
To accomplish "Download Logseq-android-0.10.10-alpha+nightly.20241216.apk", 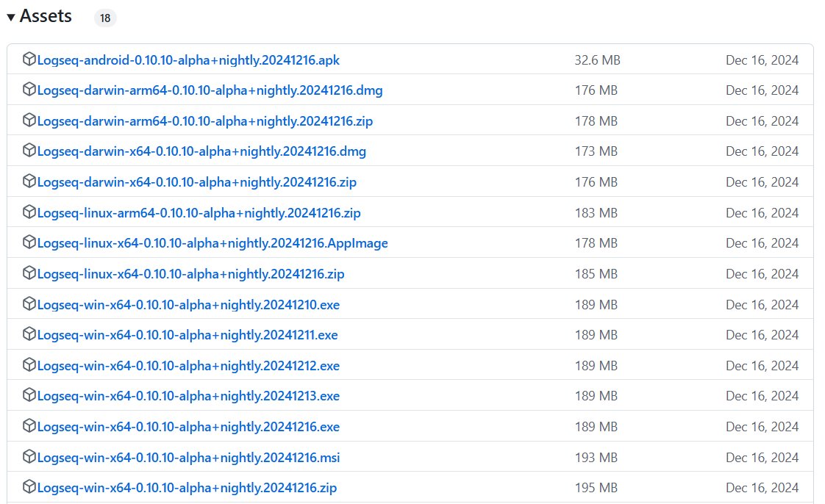I will [x=188, y=60].
